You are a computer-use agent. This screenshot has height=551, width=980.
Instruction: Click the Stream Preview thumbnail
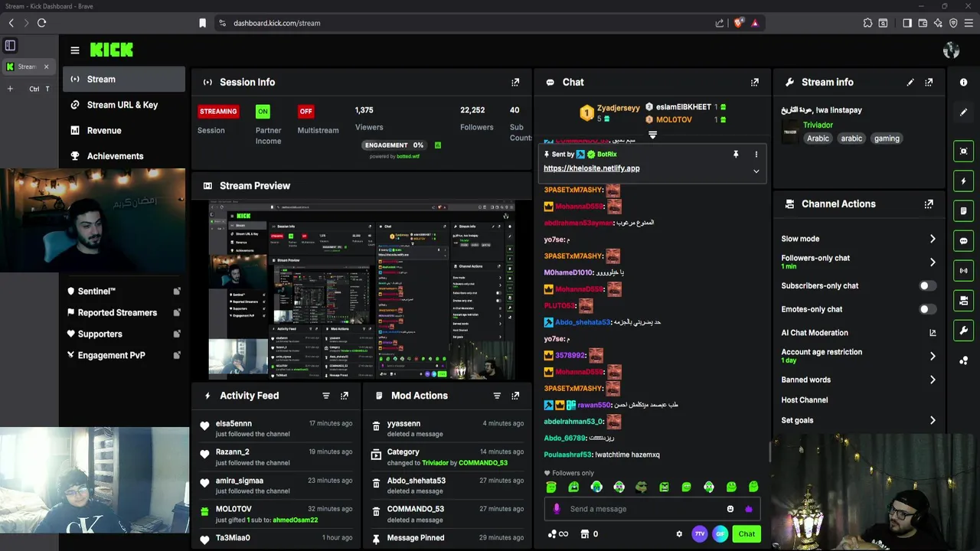point(361,290)
